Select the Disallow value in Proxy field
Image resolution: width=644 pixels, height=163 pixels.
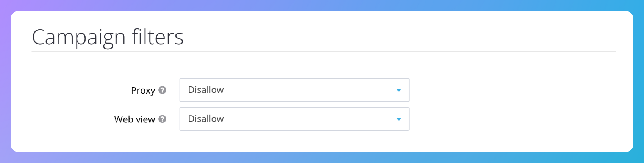(x=206, y=90)
